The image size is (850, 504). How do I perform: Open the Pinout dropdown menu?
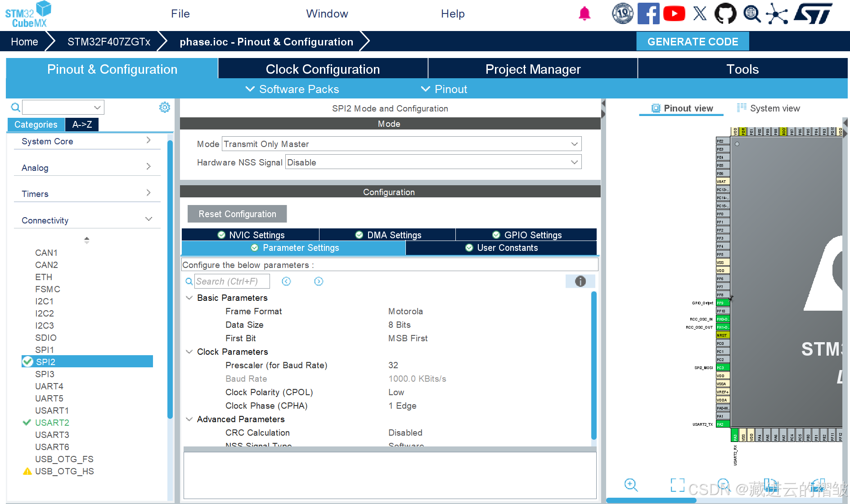[444, 89]
